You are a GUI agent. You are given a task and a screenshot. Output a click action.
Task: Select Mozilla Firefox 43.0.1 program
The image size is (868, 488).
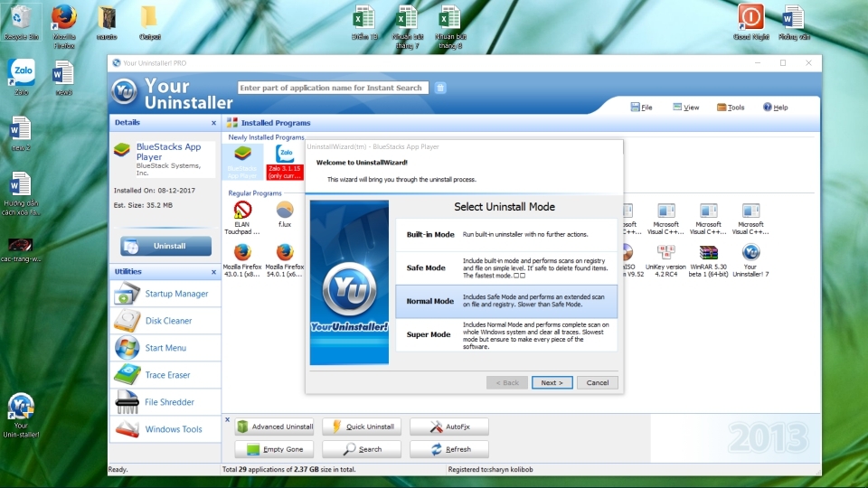tap(242, 260)
